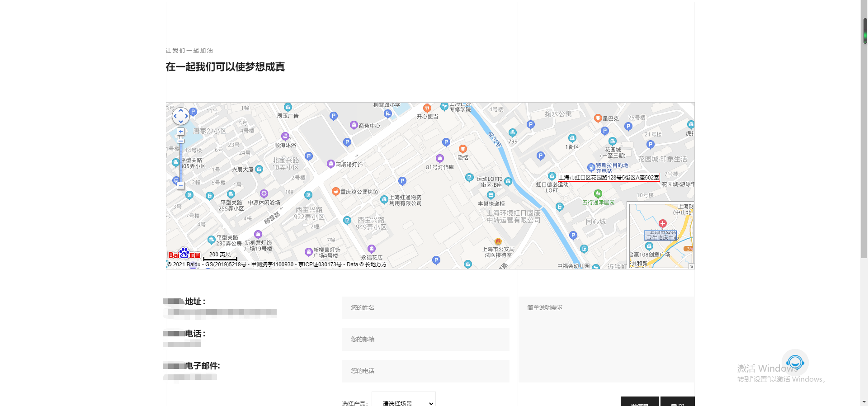Screen dimensions: 868x406
Task: Click the 1街区 building marker
Action: click(572, 138)
